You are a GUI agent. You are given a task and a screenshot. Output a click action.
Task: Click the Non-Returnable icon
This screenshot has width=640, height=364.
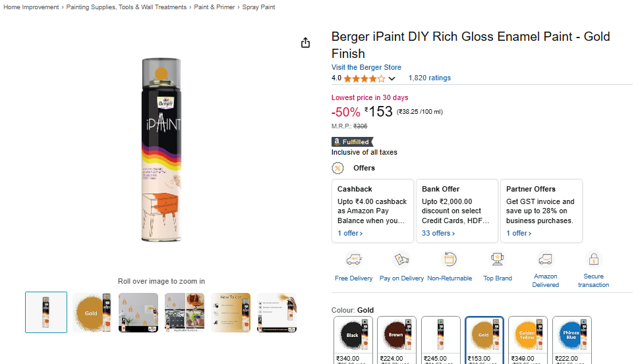point(450,259)
